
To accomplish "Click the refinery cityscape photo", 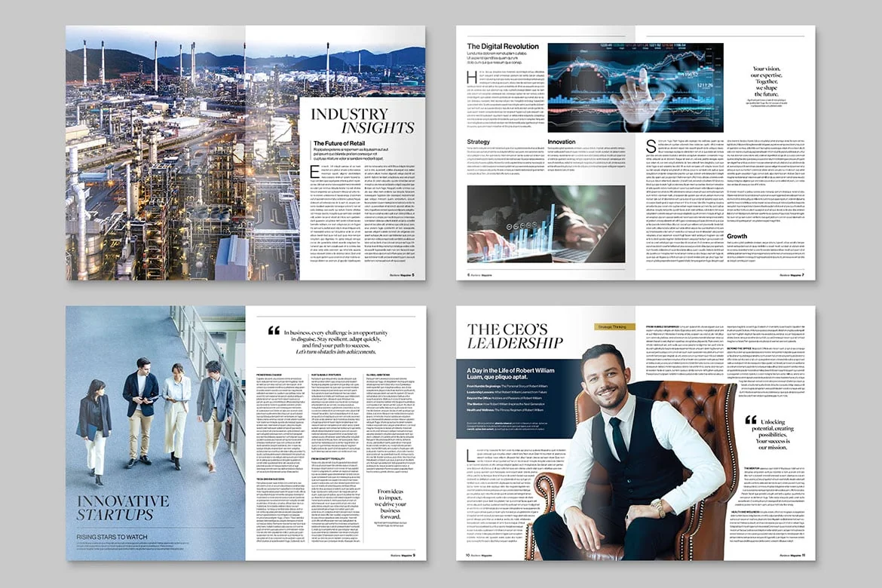I will pos(182,152).
